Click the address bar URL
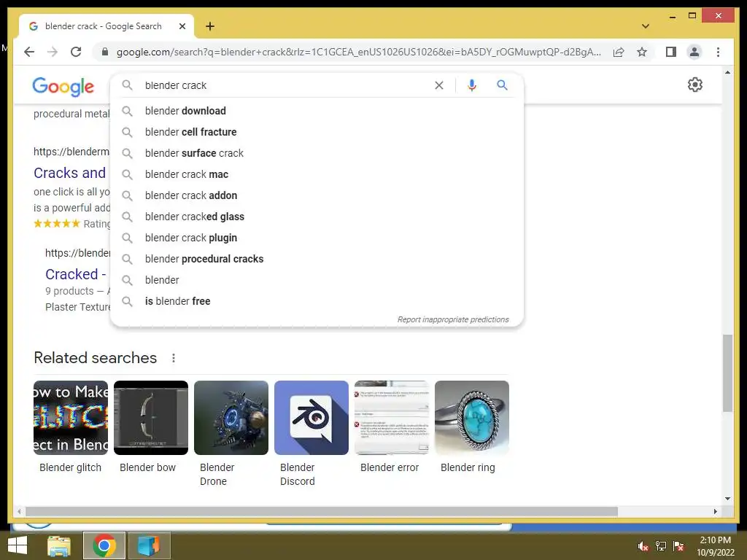 (358, 52)
